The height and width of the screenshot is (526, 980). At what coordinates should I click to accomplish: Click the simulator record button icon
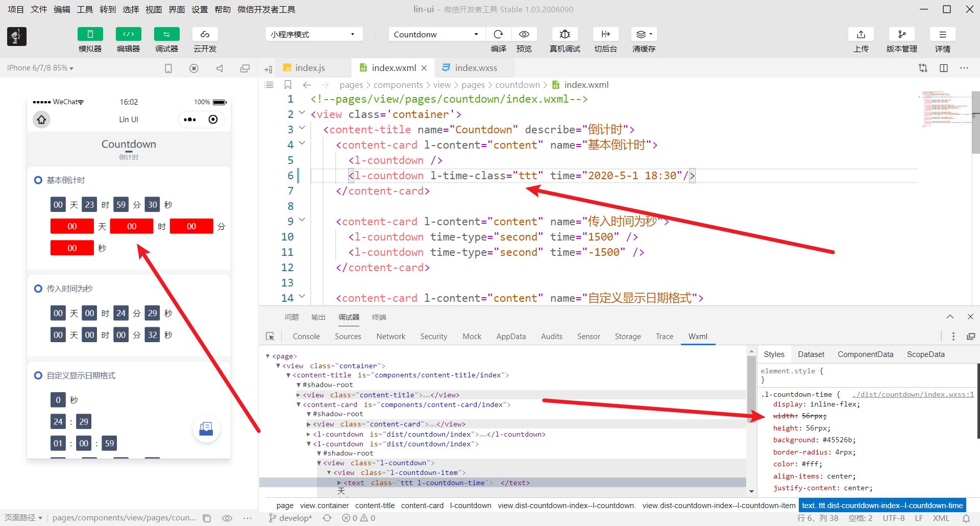194,68
